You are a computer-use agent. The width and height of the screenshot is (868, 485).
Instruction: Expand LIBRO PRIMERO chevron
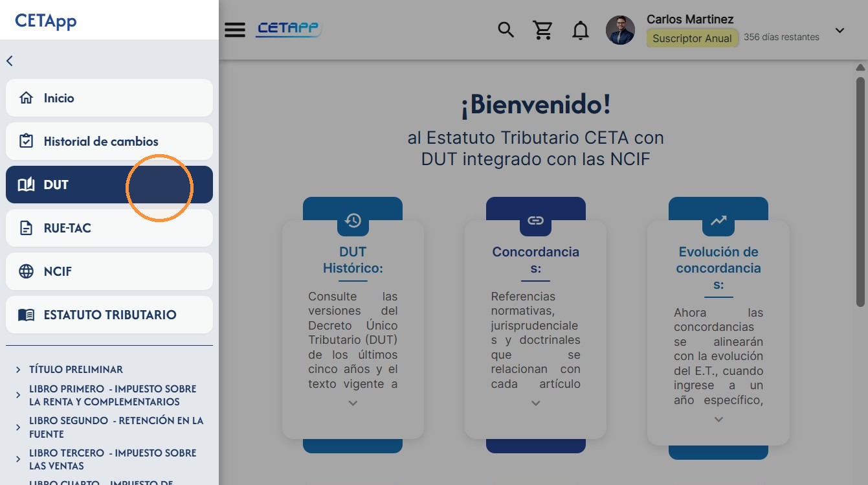click(17, 395)
